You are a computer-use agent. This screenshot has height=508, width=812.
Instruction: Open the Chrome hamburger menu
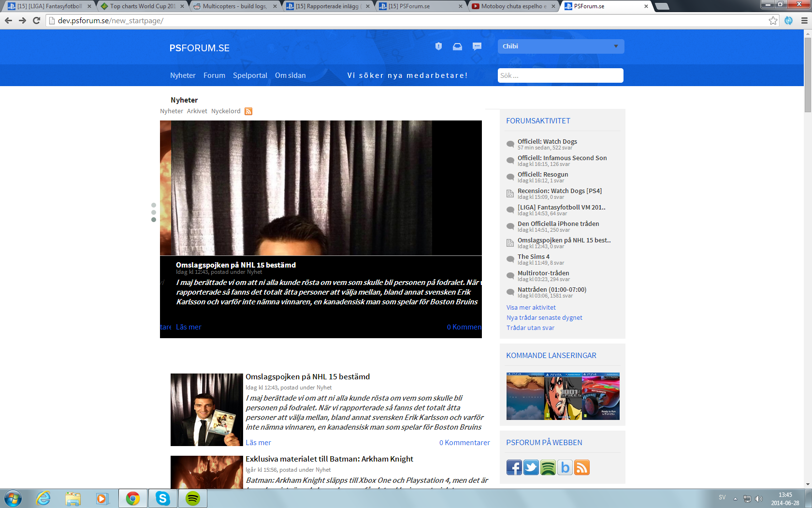coord(804,20)
